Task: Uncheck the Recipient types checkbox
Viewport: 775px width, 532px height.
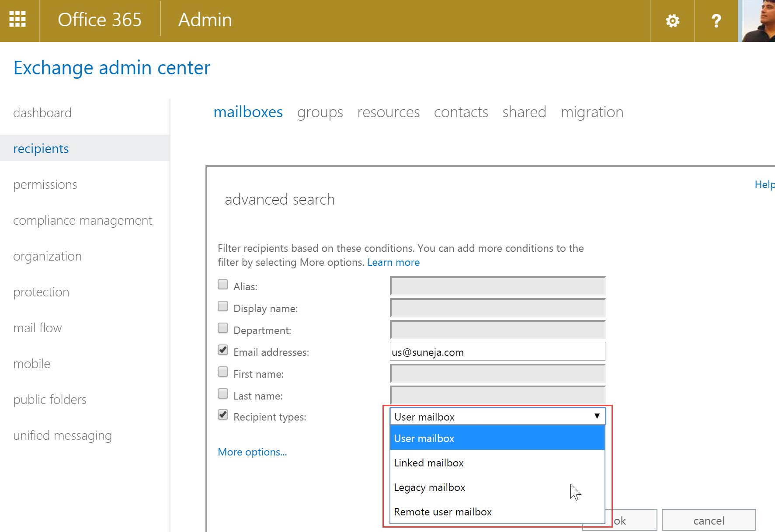Action: 223,415
